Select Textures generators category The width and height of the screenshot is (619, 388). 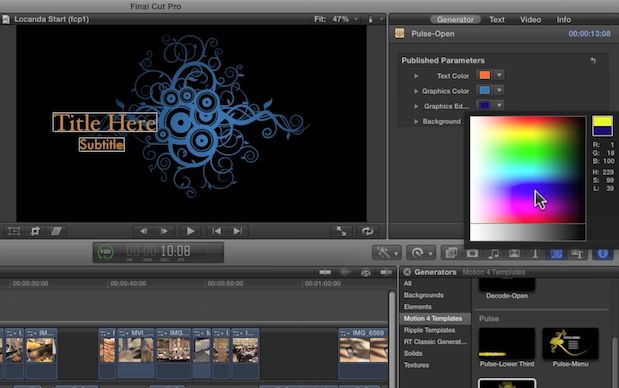[416, 365]
